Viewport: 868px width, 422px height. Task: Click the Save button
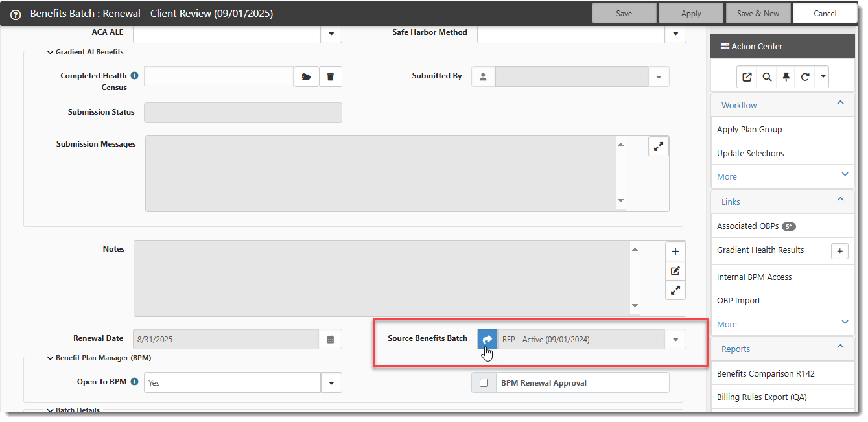pyautogui.click(x=624, y=14)
